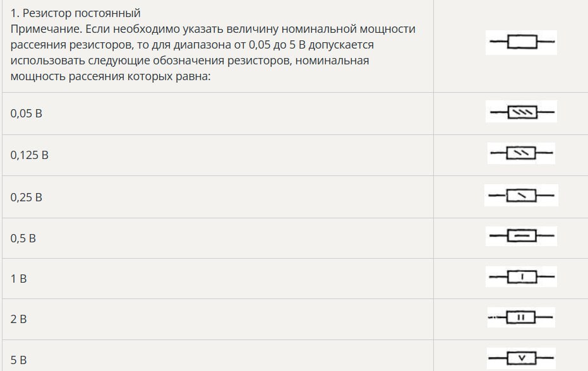Select the 1 В resistor symbol with vertical bar

click(521, 276)
